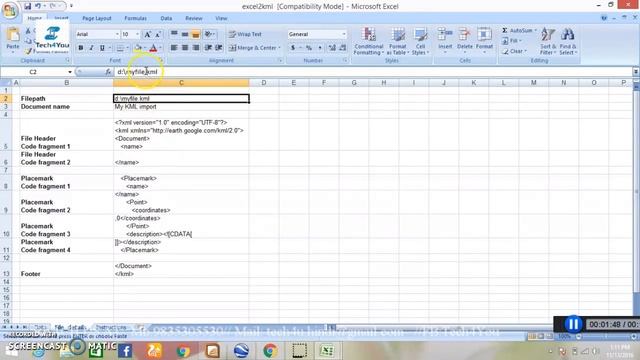Image resolution: width=640 pixels, height=360 pixels.
Task: Click the Insert Function fx button
Action: (x=108, y=72)
